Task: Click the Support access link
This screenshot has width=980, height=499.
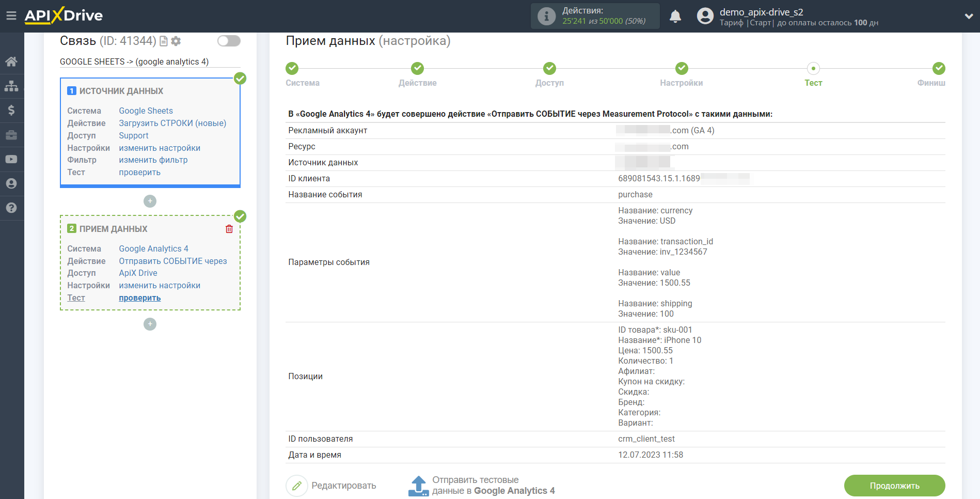Action: [x=133, y=135]
